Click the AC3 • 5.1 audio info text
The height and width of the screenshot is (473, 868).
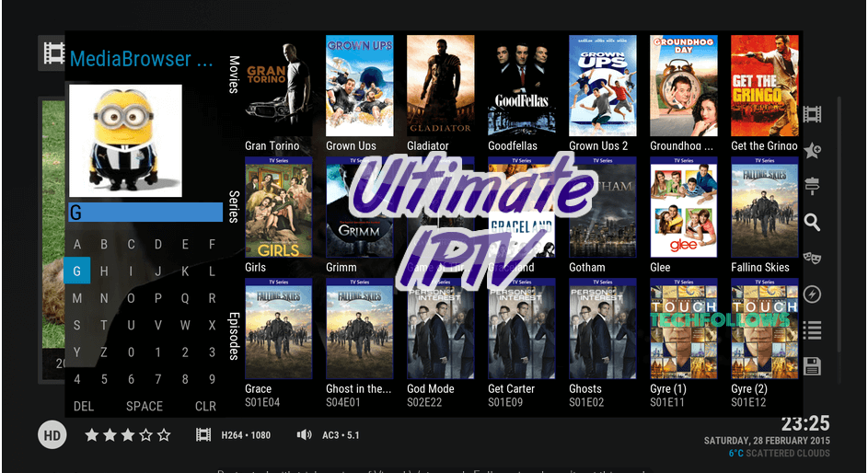(x=341, y=435)
